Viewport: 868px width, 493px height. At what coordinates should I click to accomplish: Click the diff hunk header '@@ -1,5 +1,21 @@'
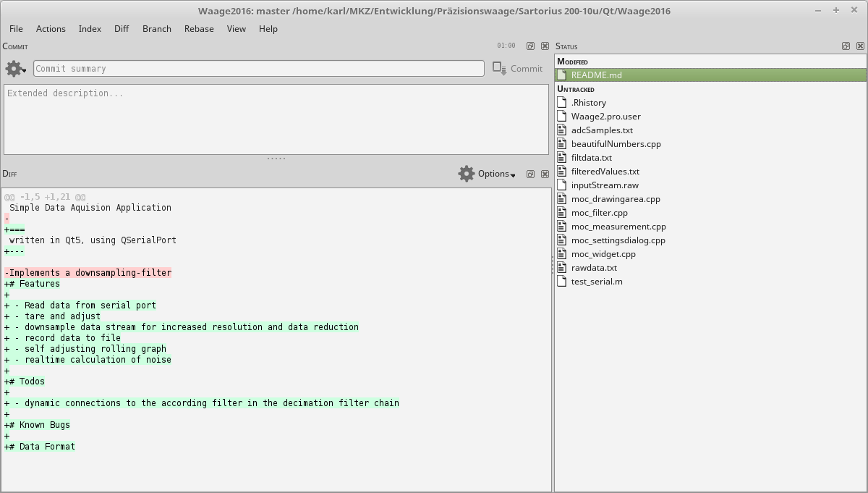click(x=45, y=197)
